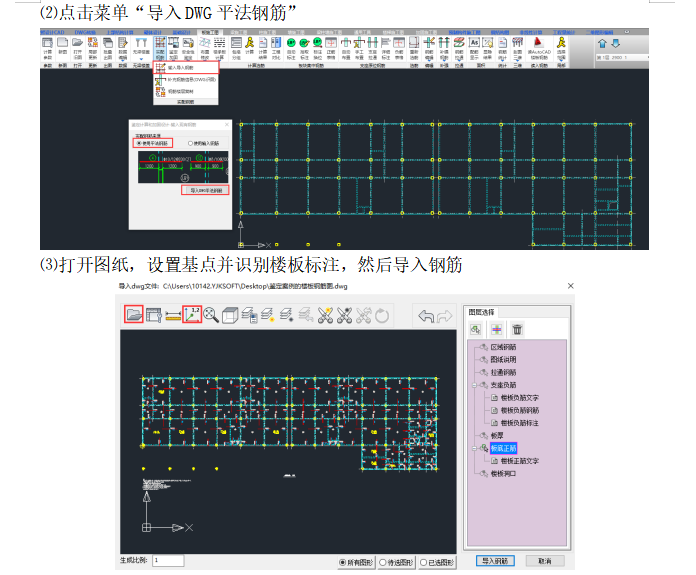
Task: Click the blue down arrow floor icon
Action: [x=616, y=44]
